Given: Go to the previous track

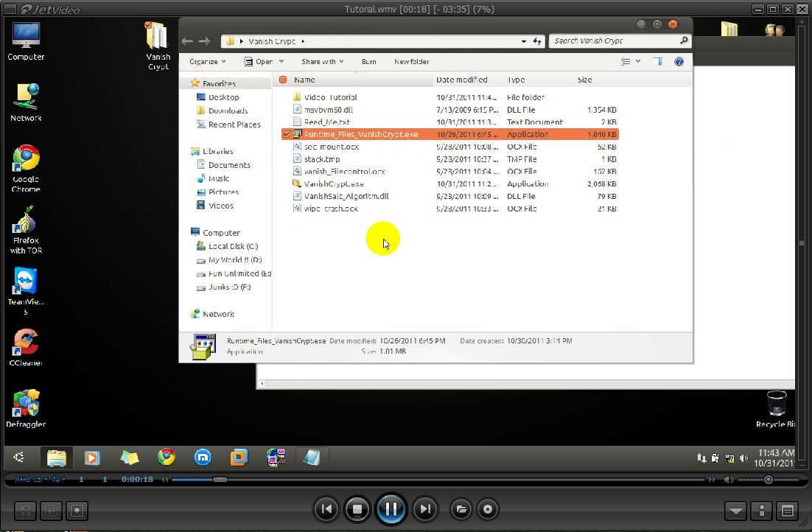Looking at the screenshot, I should point(326,508).
